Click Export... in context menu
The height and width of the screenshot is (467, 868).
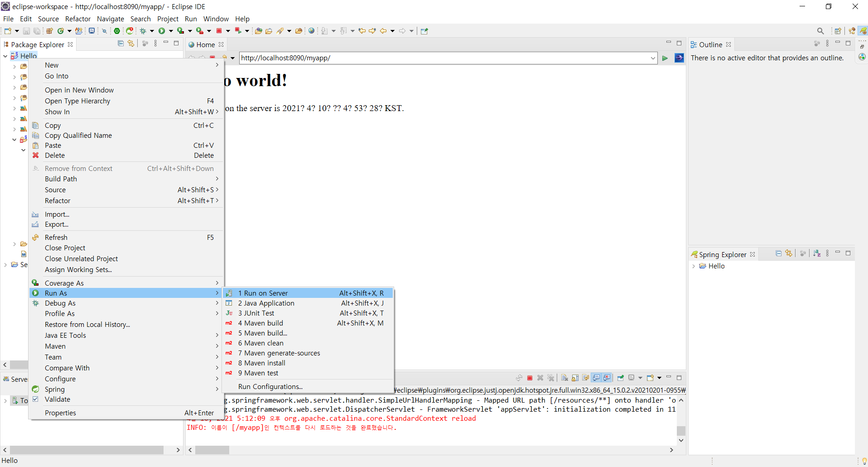coord(126,224)
